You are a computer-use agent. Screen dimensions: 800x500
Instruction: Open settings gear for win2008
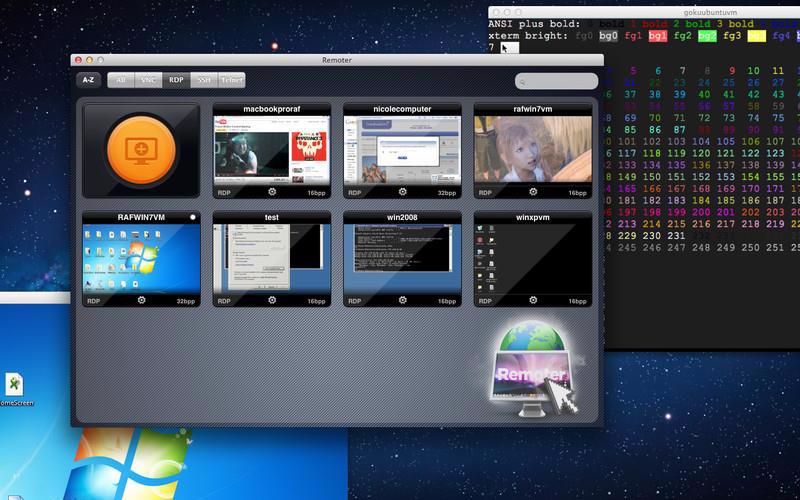pos(403,300)
